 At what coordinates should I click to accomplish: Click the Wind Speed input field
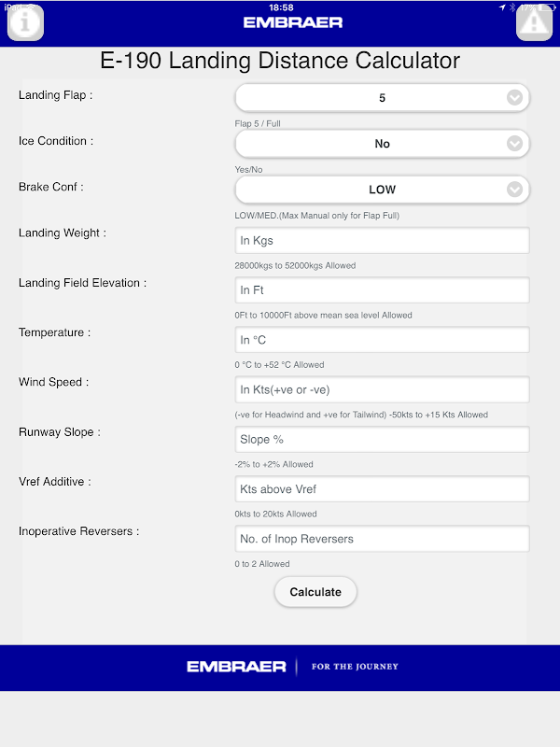pos(382,389)
